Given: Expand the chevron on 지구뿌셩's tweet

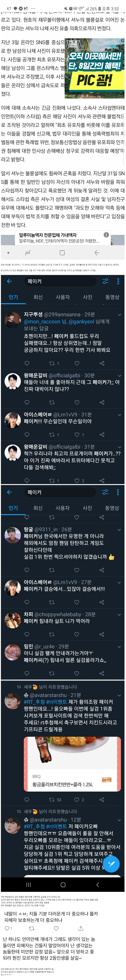Looking at the screenshot, I should click(x=120, y=315).
